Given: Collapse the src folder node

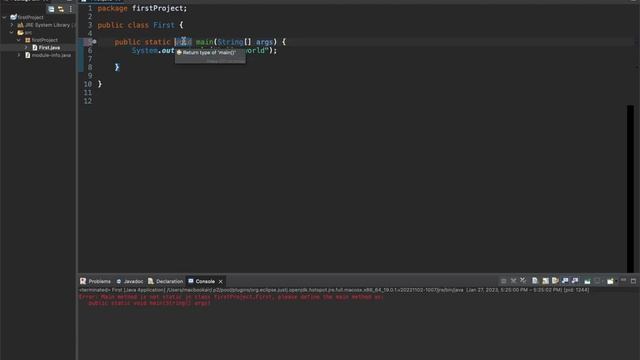Looking at the screenshot, I should point(12,32).
